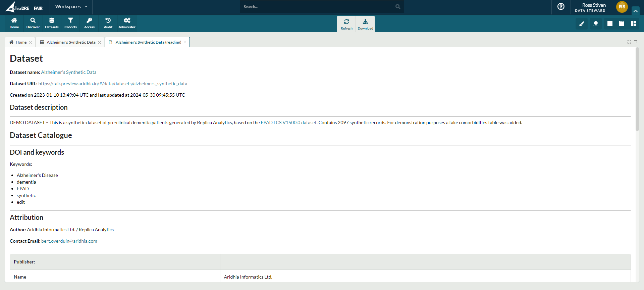The width and height of the screenshot is (644, 290).
Task: Switch to the split-panel layout view
Action: point(633,24)
